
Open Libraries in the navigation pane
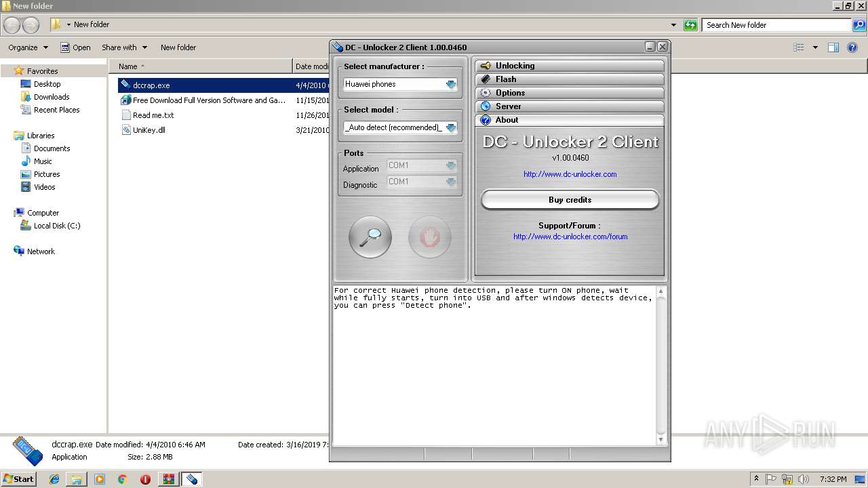(41, 136)
